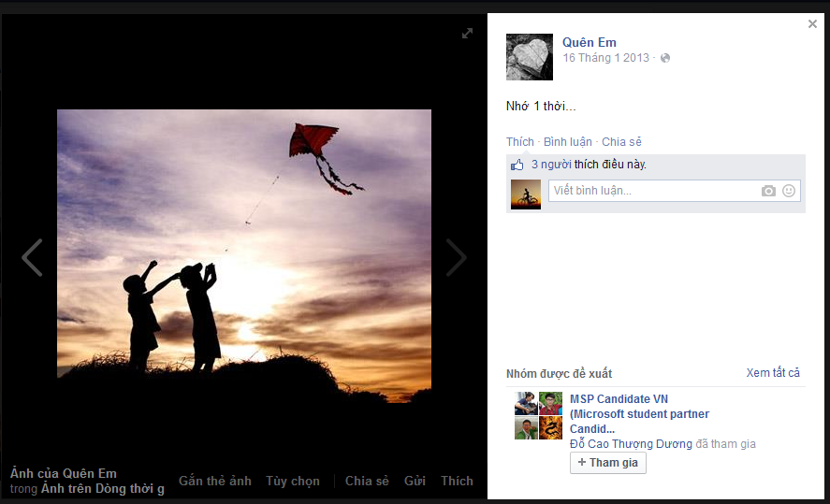Click Chia sẻ link under caption
Screen dimensions: 830x504
(x=621, y=142)
